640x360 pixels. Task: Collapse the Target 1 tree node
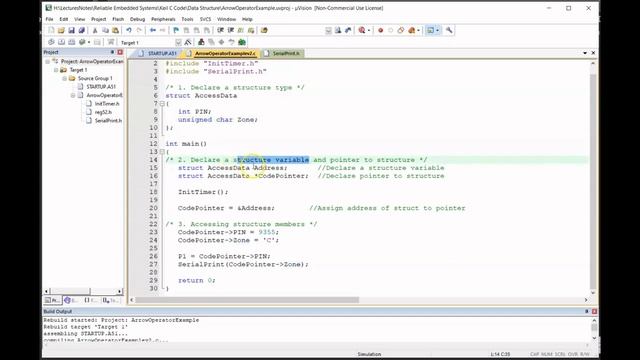(x=56, y=70)
